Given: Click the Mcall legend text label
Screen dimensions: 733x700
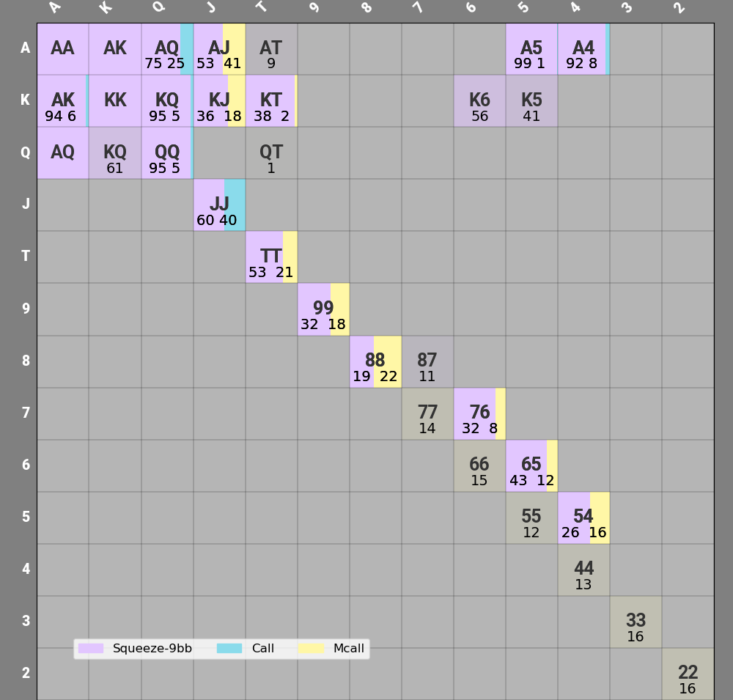Looking at the screenshot, I should click(x=349, y=649).
